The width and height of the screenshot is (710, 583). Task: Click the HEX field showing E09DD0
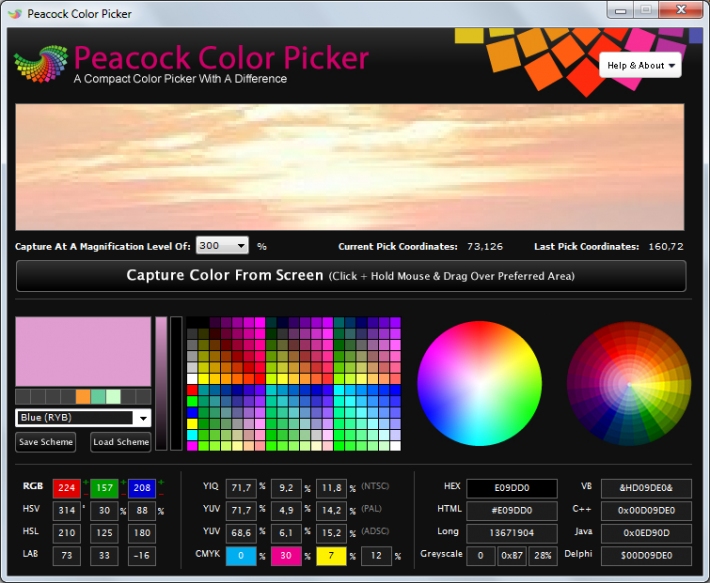pyautogui.click(x=512, y=488)
